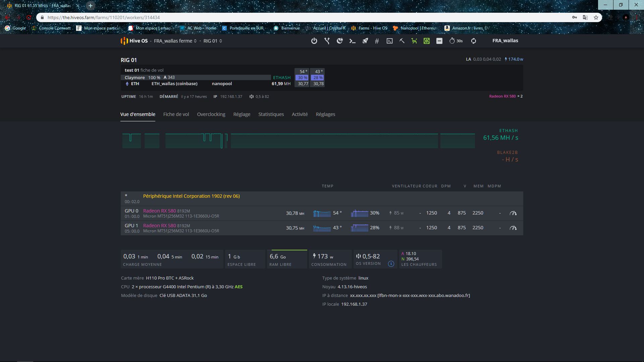Expand the FRA_wallas ferme farm selector
Viewport: 644px width, 362px height.
point(175,41)
